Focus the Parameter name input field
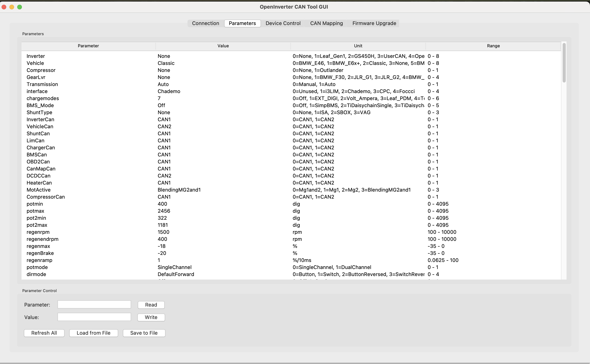This screenshot has height=364, width=590. click(x=94, y=305)
